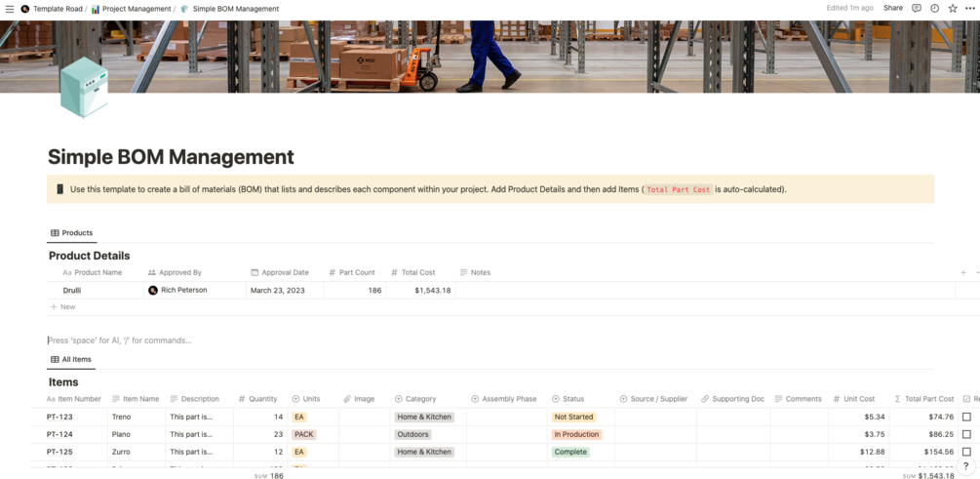The width and height of the screenshot is (980, 479).
Task: Open the Complete status tag for Zurro
Action: pyautogui.click(x=570, y=452)
